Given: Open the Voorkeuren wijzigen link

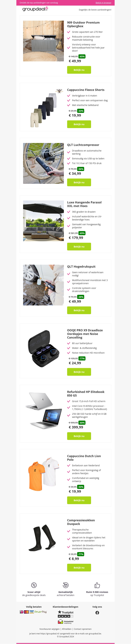Looking at the screenshot, I should coord(49,629).
